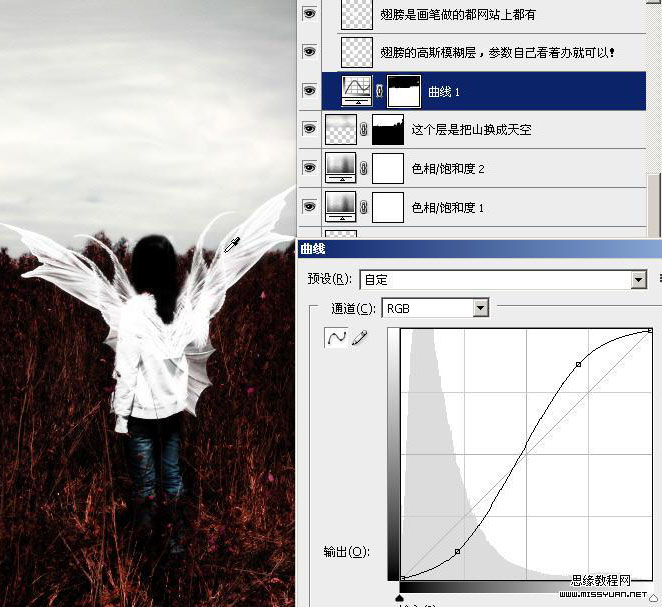Select the sky layer thumbnail of 这个层是把山换成天空
Image resolution: width=662 pixels, height=607 pixels.
pos(341,129)
